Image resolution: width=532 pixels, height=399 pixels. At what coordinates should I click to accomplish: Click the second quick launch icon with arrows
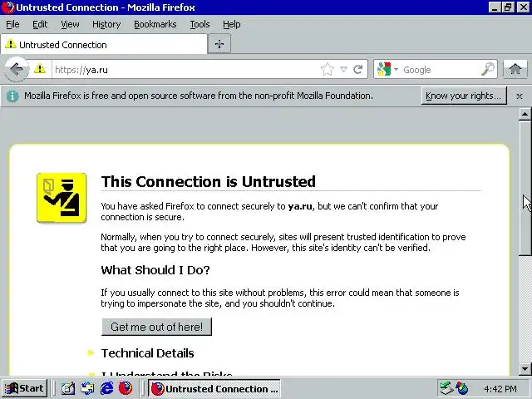(x=87, y=388)
